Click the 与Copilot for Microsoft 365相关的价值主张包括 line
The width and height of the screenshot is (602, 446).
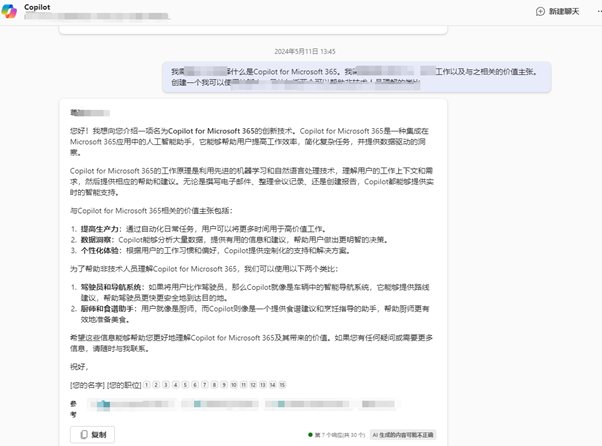point(151,211)
